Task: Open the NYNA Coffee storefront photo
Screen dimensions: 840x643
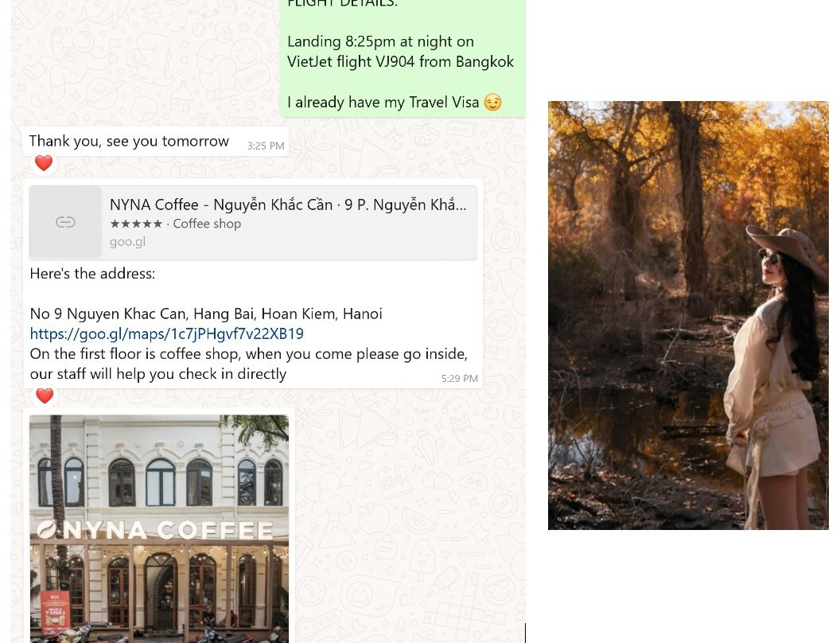Action: click(159, 529)
